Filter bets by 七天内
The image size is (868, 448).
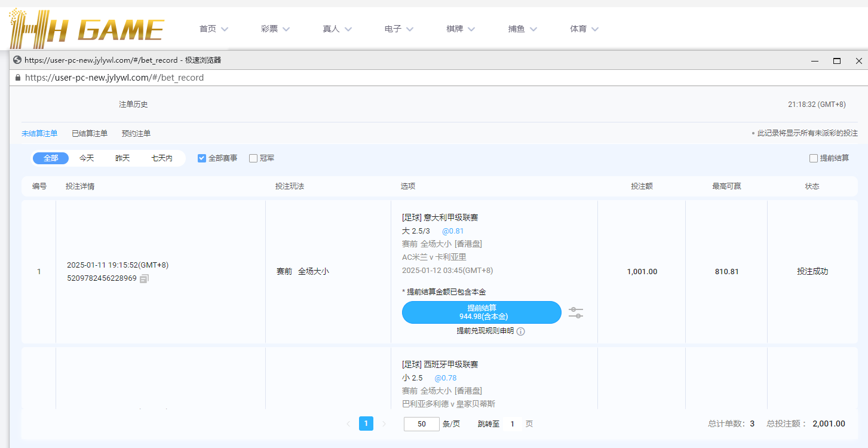[161, 158]
